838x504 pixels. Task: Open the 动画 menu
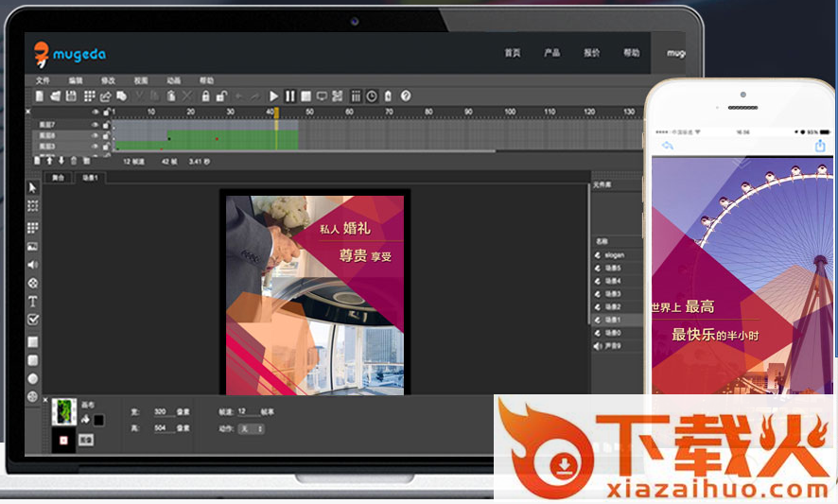[173, 81]
